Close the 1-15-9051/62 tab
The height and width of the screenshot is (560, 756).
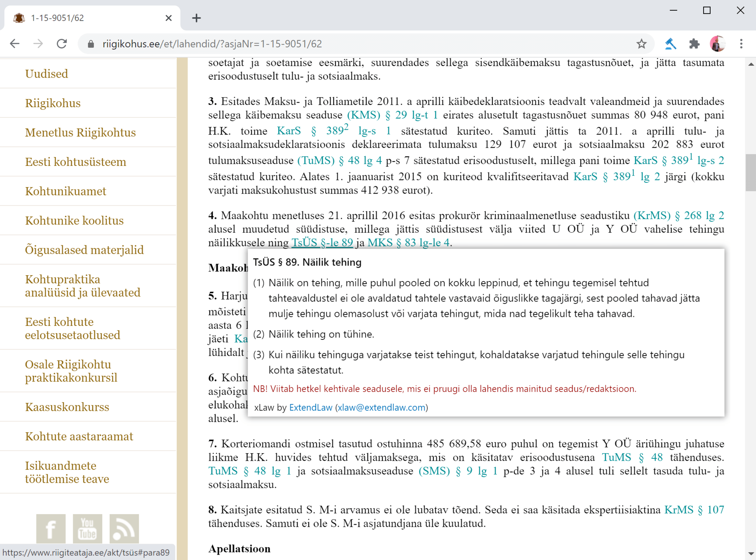click(x=169, y=18)
